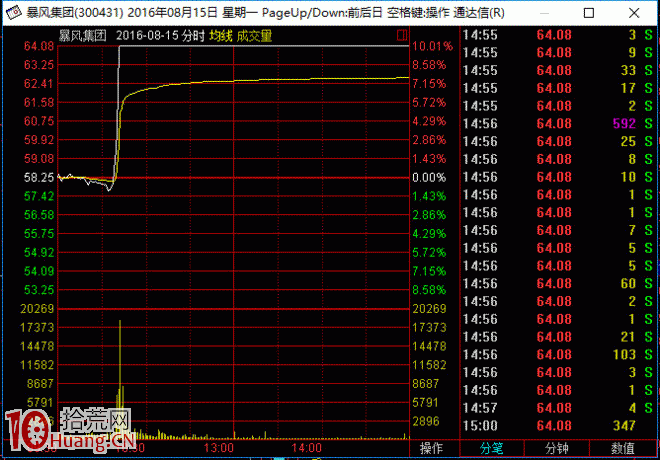Select the 14:56 trade row with volume 7

tap(558, 230)
